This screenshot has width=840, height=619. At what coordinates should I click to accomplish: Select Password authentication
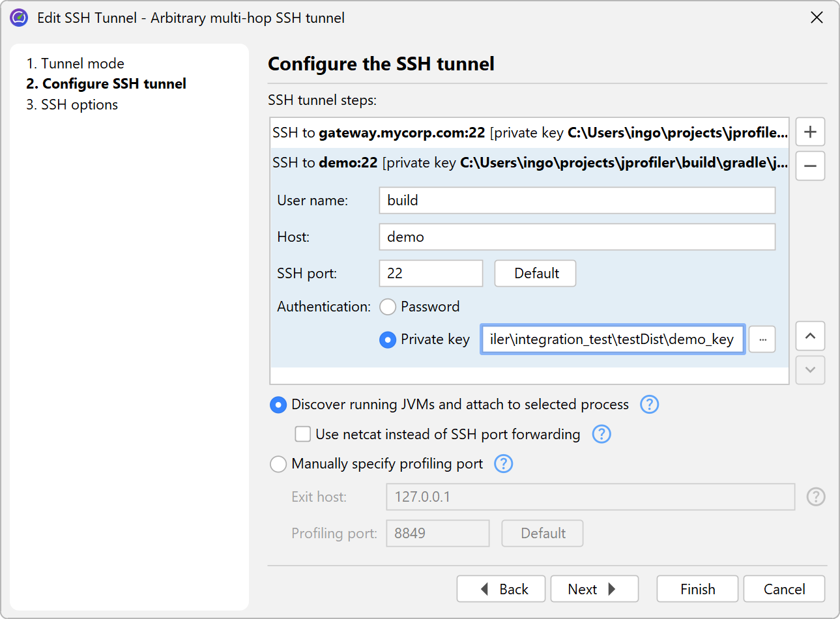[388, 307]
